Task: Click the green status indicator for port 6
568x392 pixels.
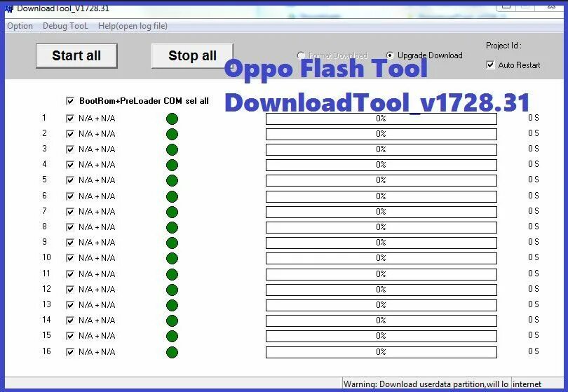Action: [172, 196]
